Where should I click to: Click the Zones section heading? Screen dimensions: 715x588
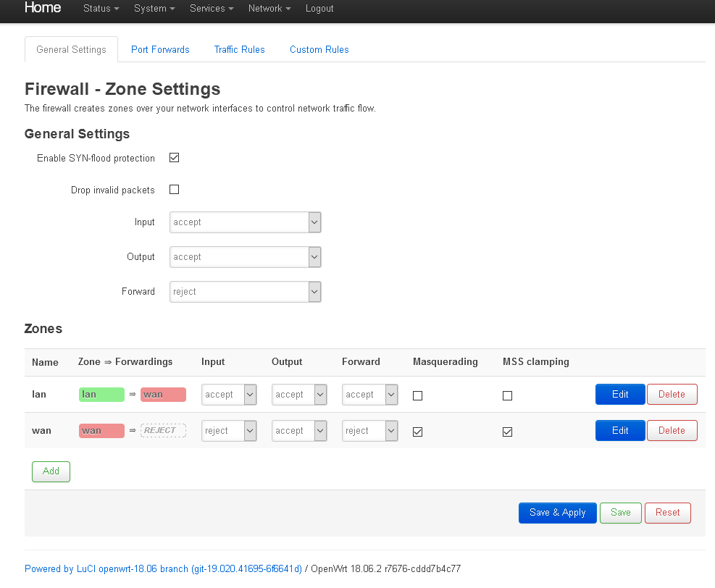coord(43,329)
